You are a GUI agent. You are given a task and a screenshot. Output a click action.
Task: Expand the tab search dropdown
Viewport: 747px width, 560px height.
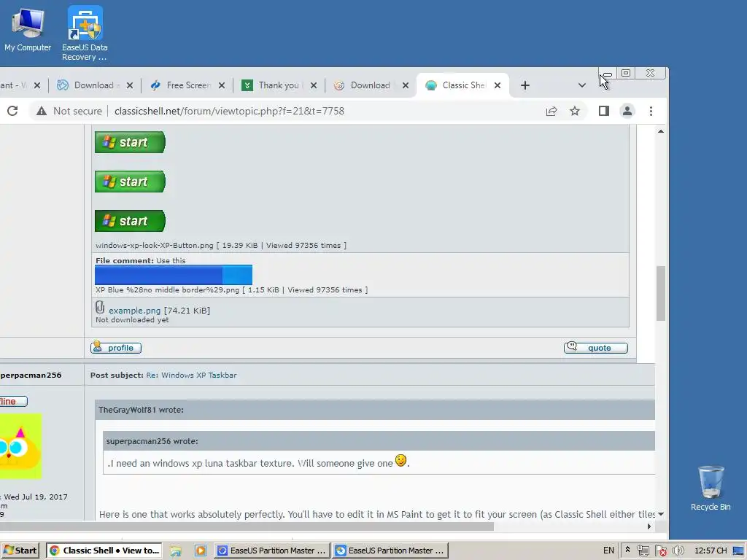click(581, 85)
